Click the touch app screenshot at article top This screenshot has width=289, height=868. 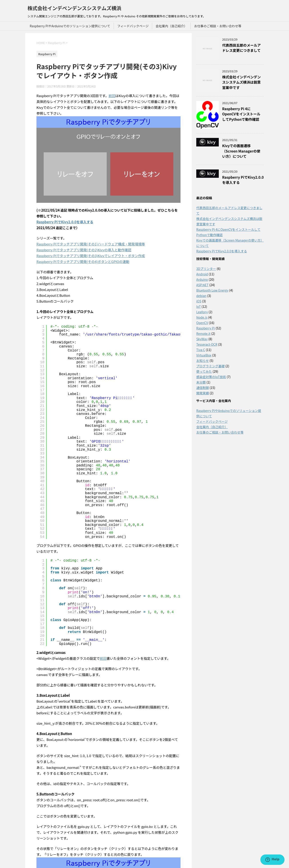pyautogui.click(x=108, y=159)
